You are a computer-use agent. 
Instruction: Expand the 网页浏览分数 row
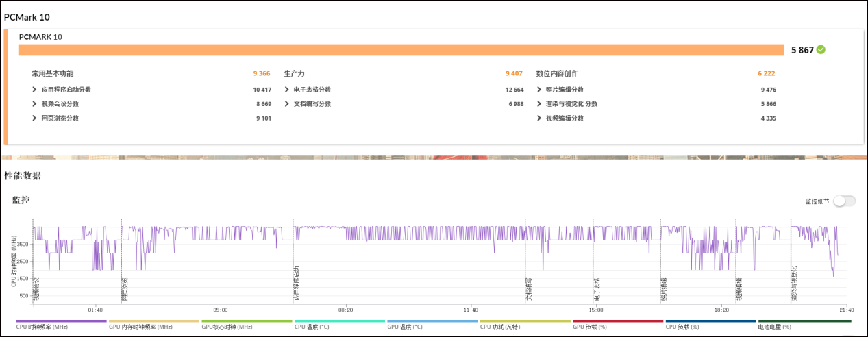[x=34, y=118]
